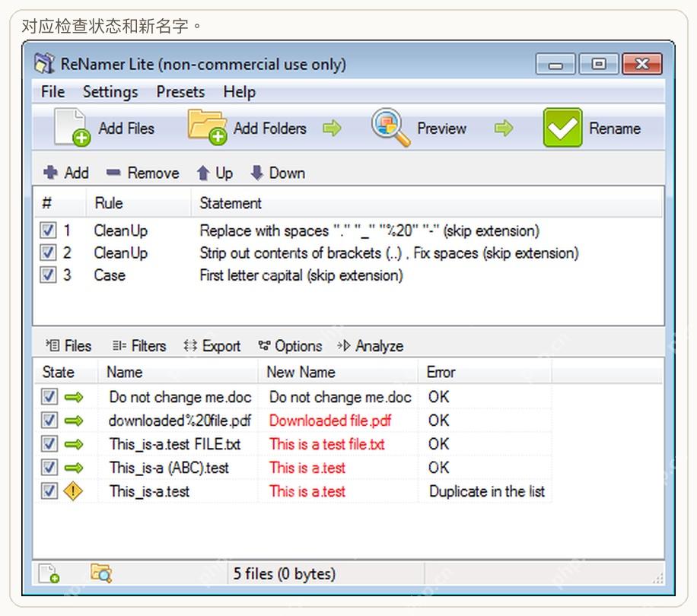Click the Remove rule minus icon
This screenshot has width=697, height=616.
click(113, 173)
